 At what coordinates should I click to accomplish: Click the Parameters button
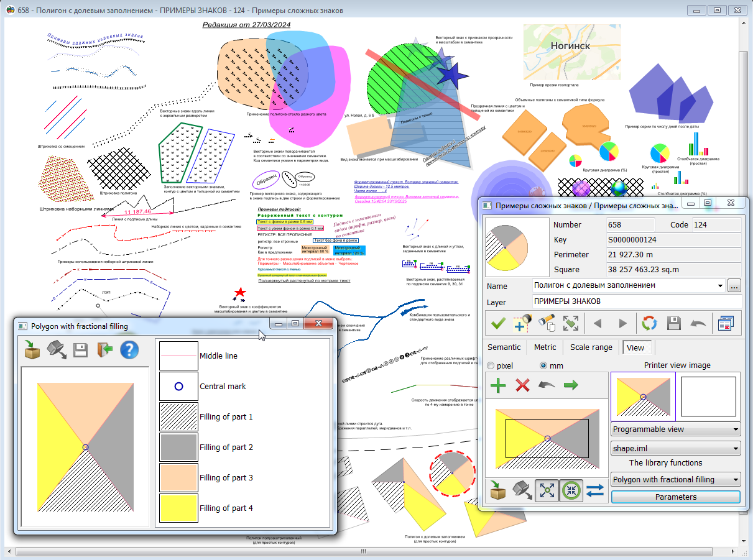(675, 497)
